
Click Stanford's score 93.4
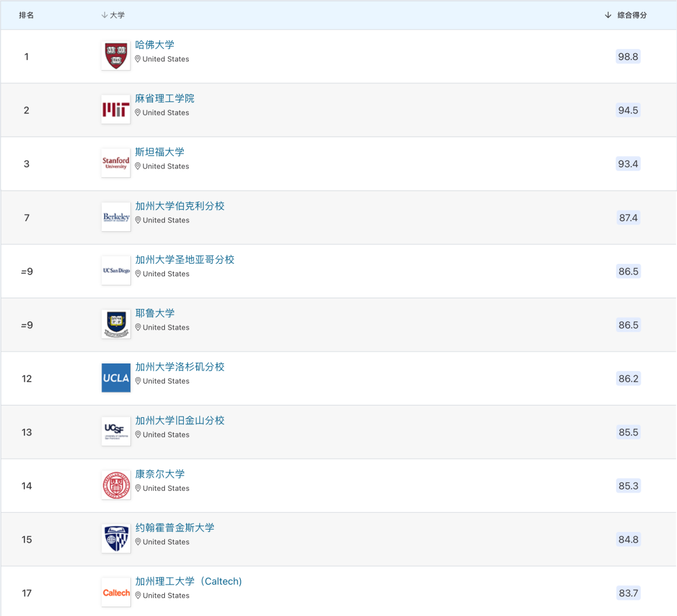(x=627, y=164)
